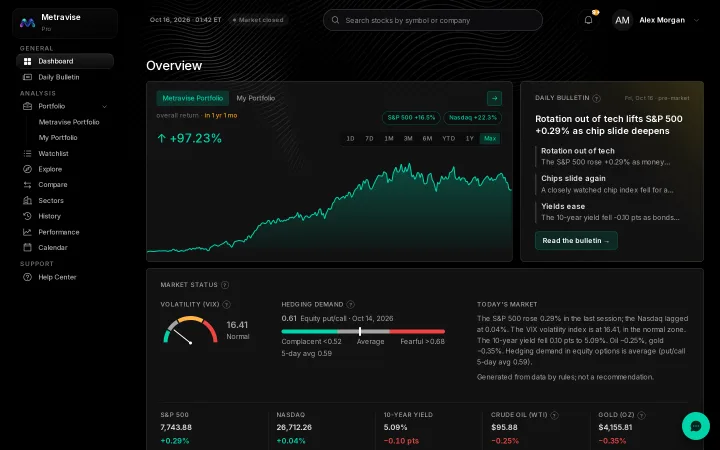Click the Dashboard grid icon

click(28, 61)
